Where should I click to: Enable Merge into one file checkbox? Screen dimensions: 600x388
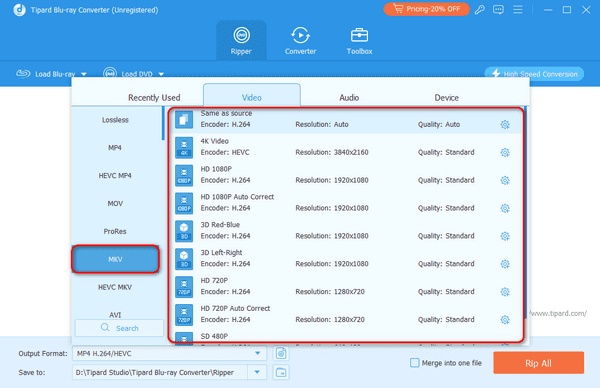[x=414, y=363]
